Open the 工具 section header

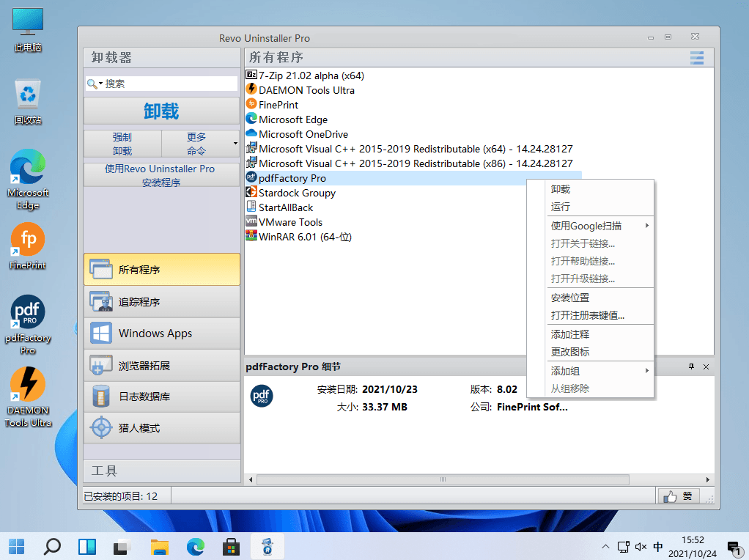(161, 471)
